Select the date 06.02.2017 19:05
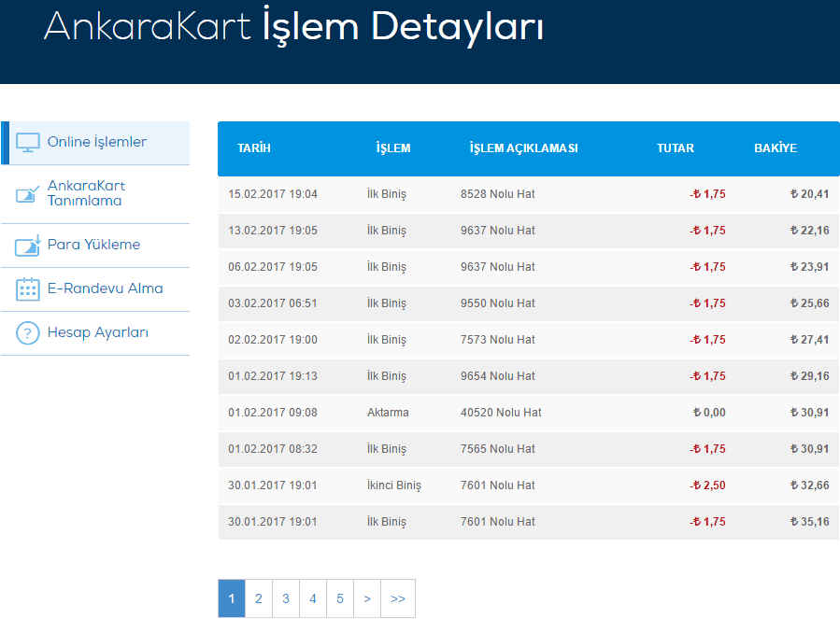Image resolution: width=840 pixels, height=619 pixels. [273, 267]
